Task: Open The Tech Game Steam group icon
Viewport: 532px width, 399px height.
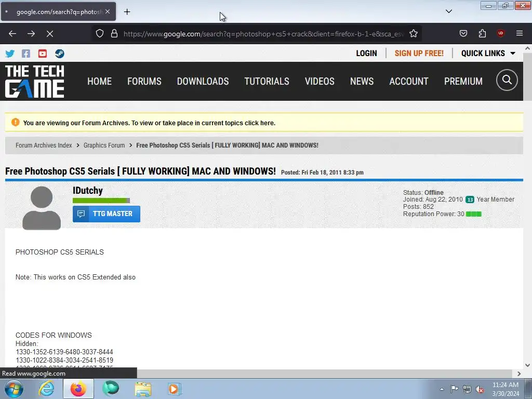Action: (59, 54)
